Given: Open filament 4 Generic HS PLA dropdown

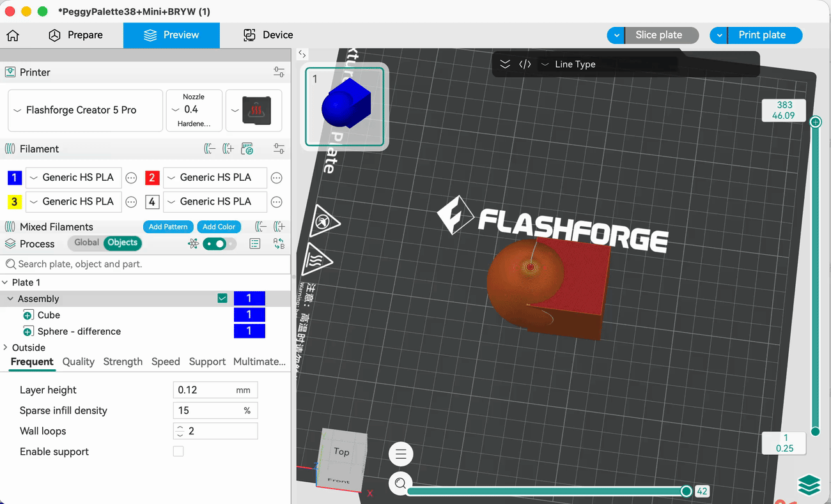Looking at the screenshot, I should pos(215,202).
